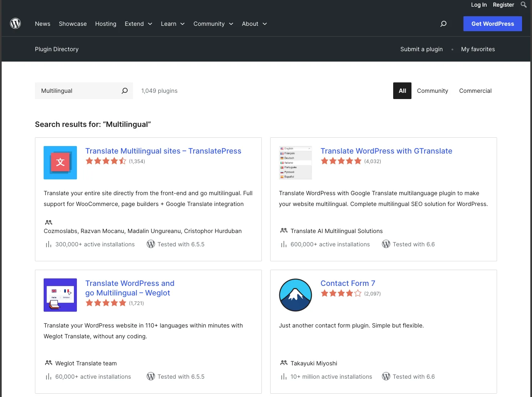532x397 pixels.
Task: Expand the Community dropdown in navigation
Action: tap(213, 24)
